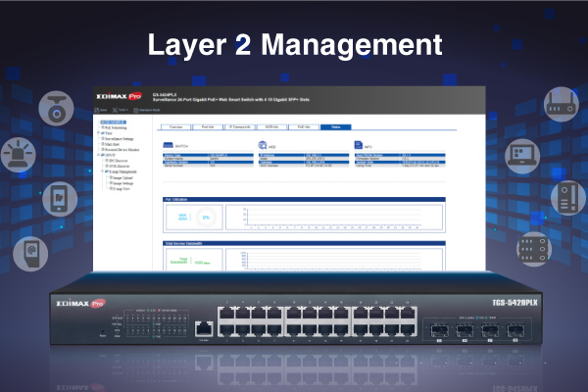
Task: Open Surveillance Settings in the tree
Action: pyautogui.click(x=119, y=139)
